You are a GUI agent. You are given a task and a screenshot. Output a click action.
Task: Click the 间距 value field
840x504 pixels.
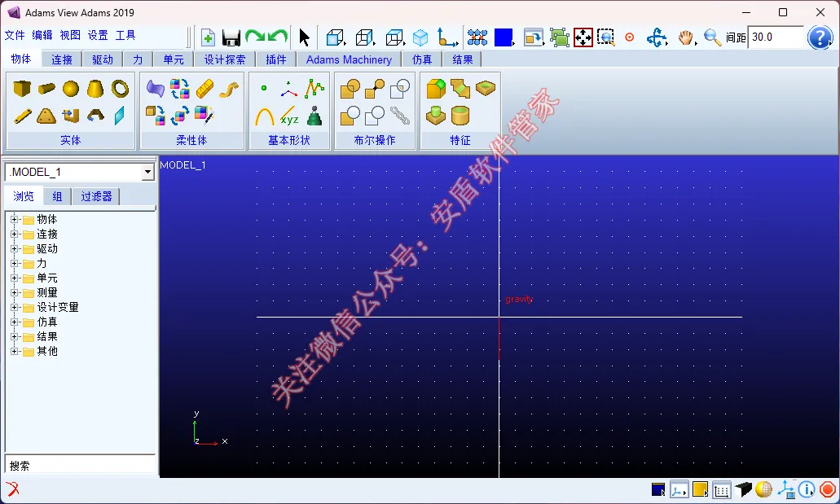point(775,37)
